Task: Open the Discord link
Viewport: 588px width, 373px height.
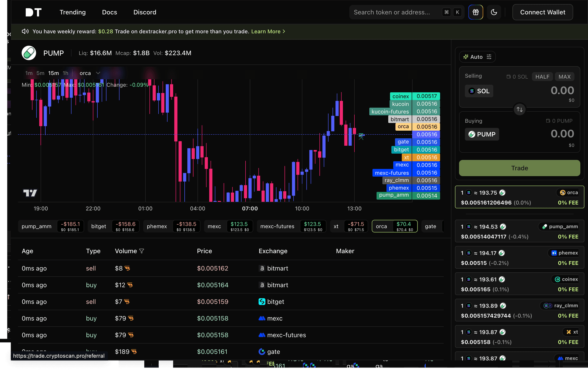Action: pyautogui.click(x=145, y=12)
